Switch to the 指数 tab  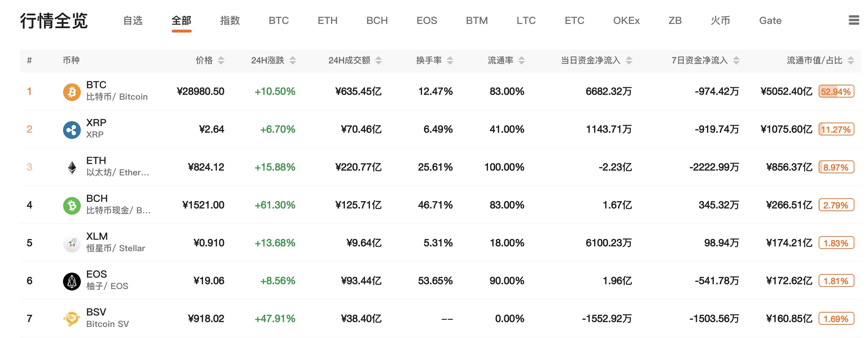(230, 20)
